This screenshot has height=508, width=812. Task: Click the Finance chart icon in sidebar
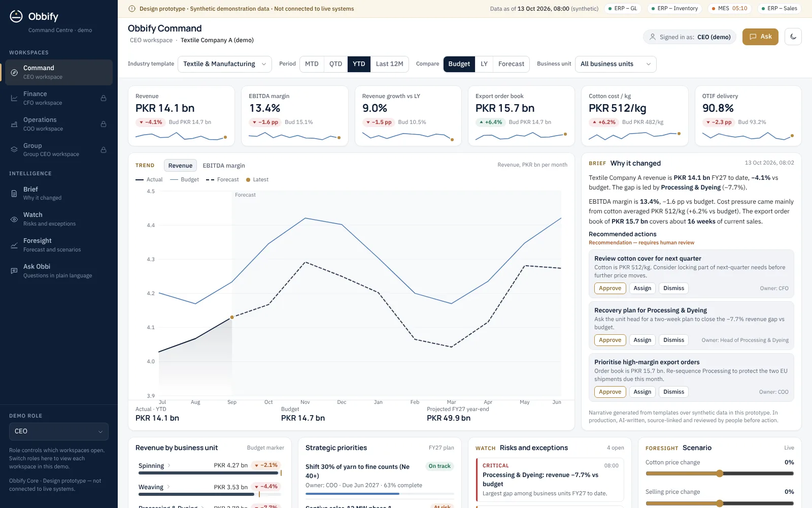[x=14, y=98]
